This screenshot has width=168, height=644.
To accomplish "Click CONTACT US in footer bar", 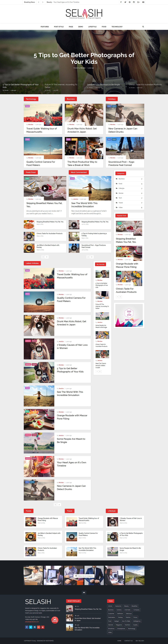I will click(x=129, y=641).
